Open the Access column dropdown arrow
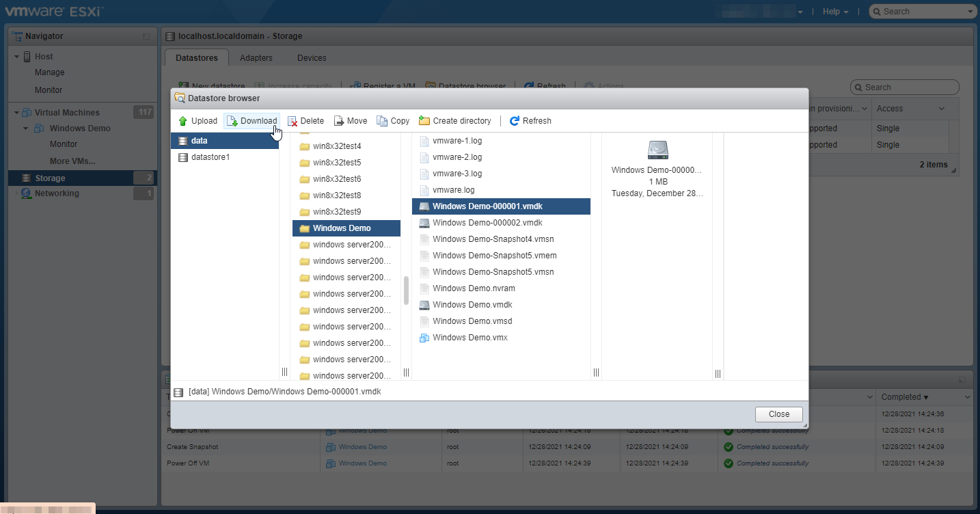980x514 pixels. tap(942, 109)
